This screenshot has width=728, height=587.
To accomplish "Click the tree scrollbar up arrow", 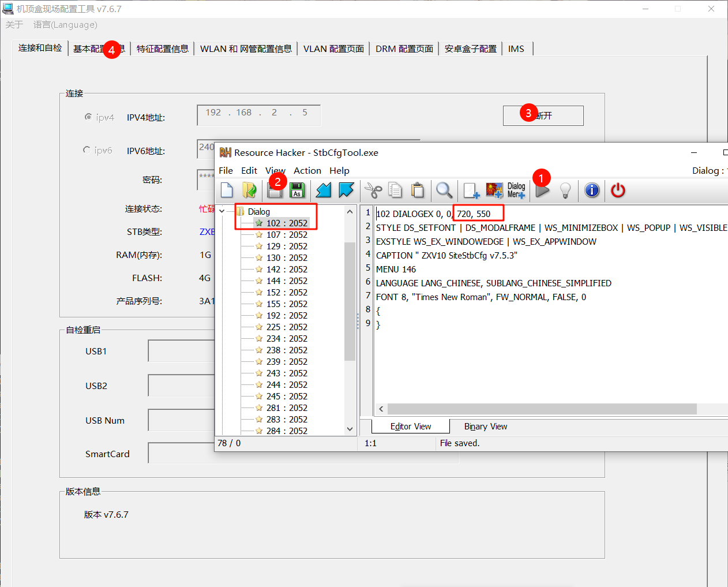I will click(350, 212).
